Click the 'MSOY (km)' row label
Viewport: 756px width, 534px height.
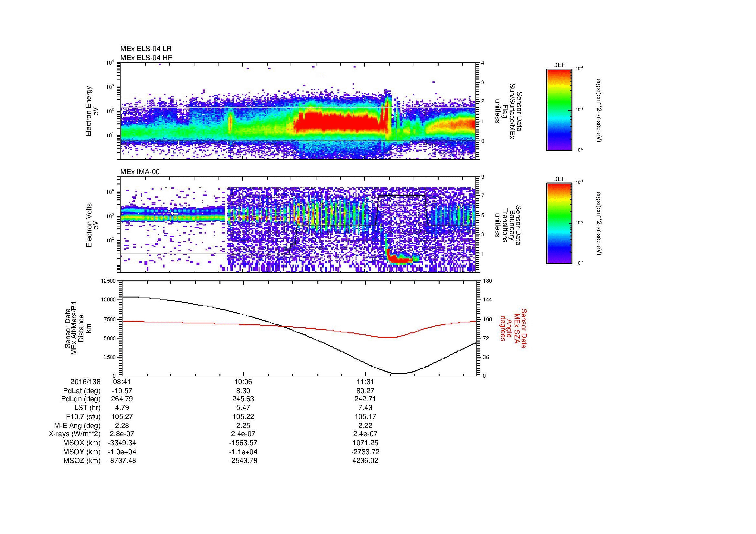[x=82, y=452]
